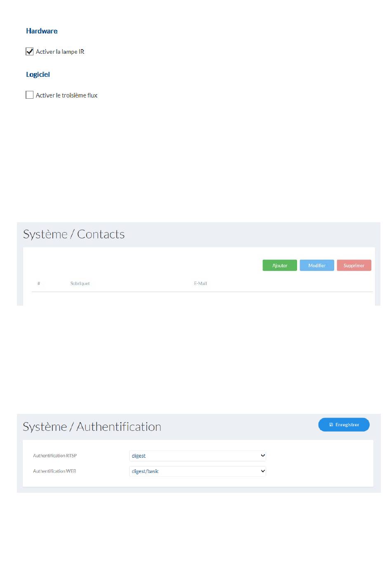Click the Activer la lampe IR label text
392x582 pixels.
point(60,52)
